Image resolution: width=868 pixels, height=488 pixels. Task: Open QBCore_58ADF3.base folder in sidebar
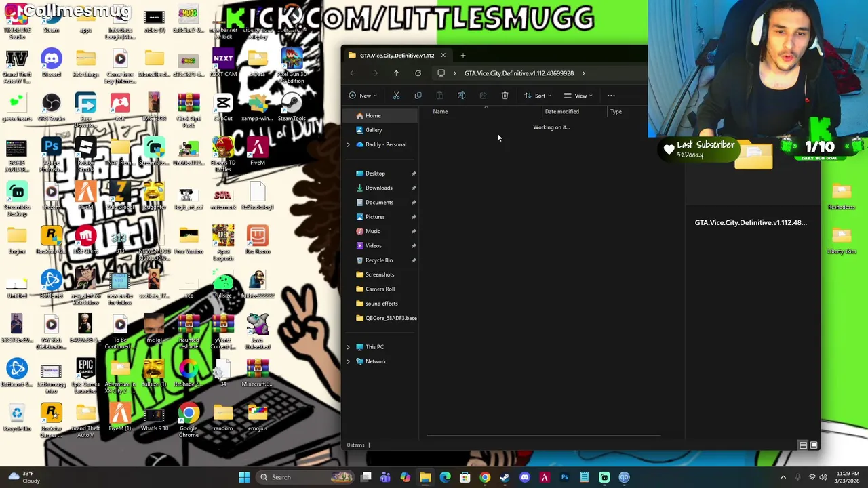point(380,318)
